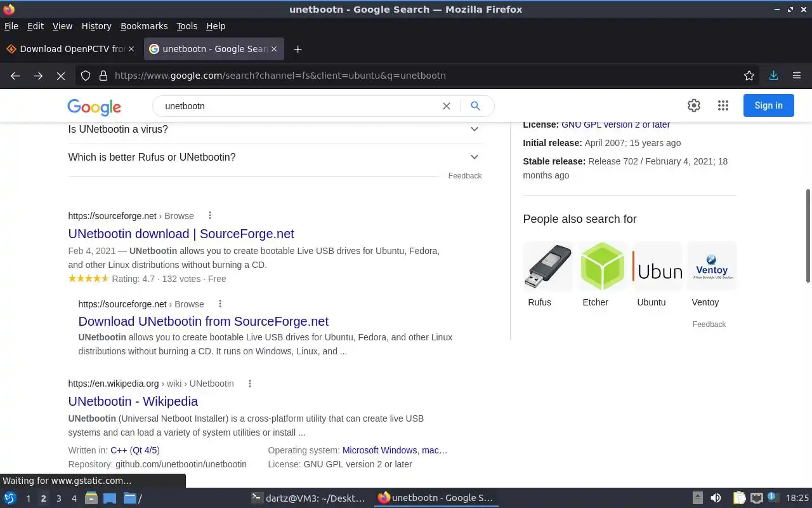Open Microsoft Windows operating system link
The width and height of the screenshot is (812, 508).
[x=379, y=450]
